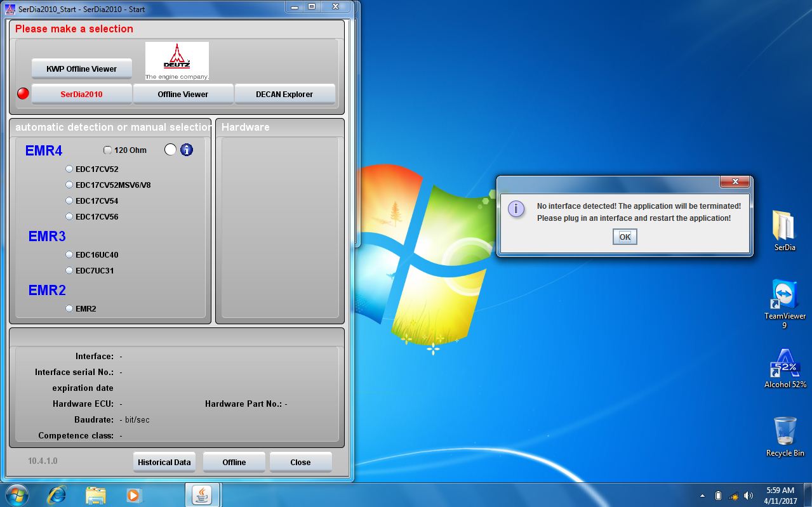Click the battery power tray icon
The image size is (812, 507).
(x=718, y=496)
